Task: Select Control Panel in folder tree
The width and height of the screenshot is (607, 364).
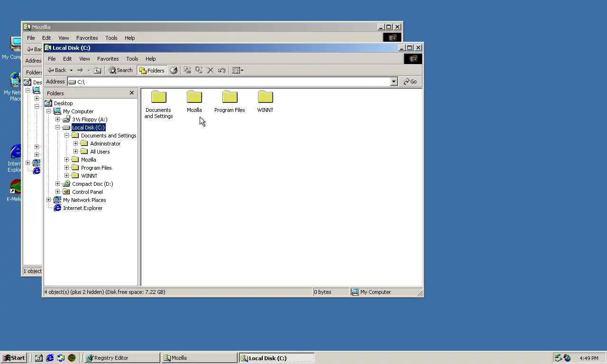Action: point(87,192)
